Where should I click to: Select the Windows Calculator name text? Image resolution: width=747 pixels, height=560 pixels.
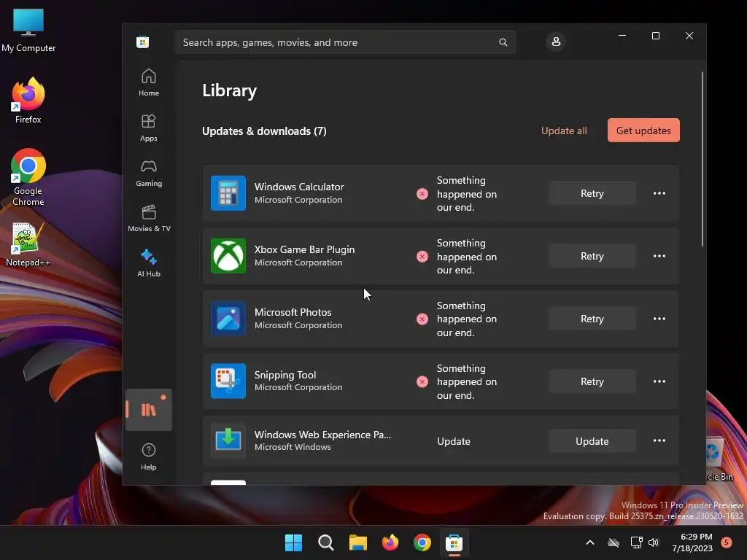tap(299, 187)
